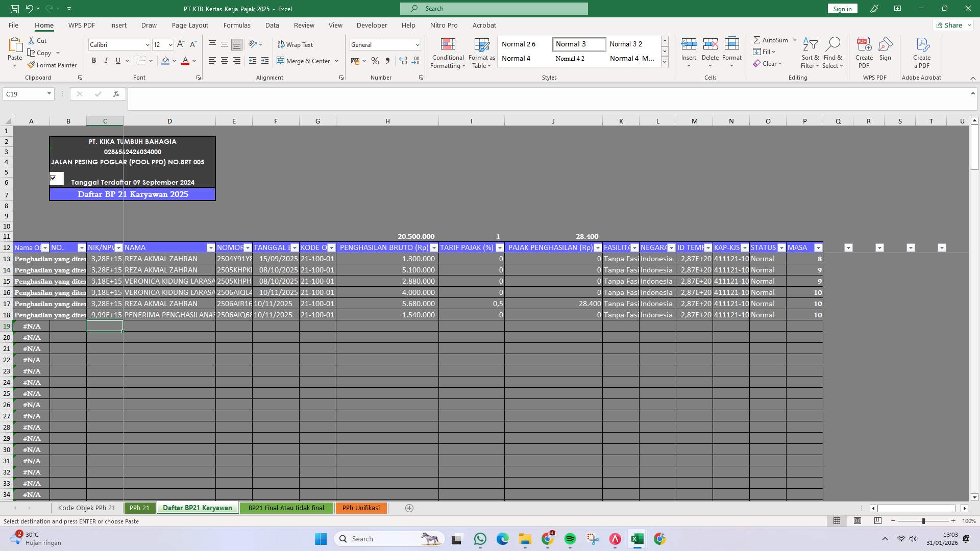The image size is (980, 551).
Task: Open Find & Select
Action: coord(833,53)
